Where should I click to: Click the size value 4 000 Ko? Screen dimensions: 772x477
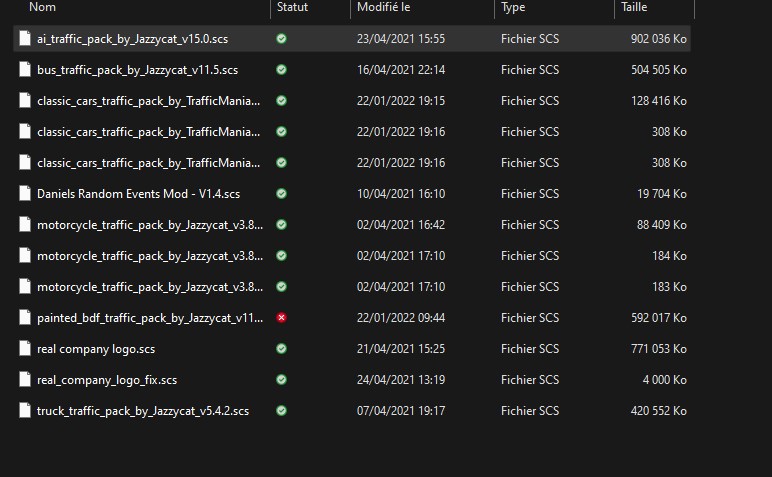pyautogui.click(x=664, y=380)
